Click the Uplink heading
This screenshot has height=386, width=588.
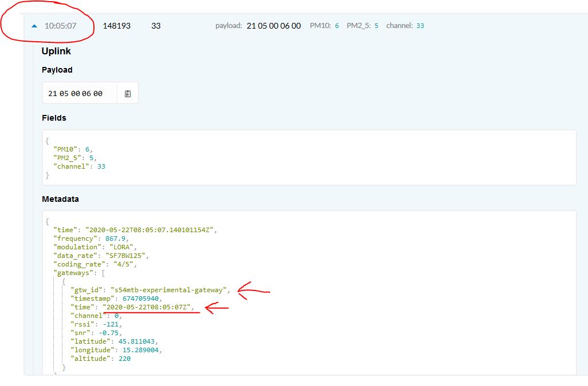[56, 51]
